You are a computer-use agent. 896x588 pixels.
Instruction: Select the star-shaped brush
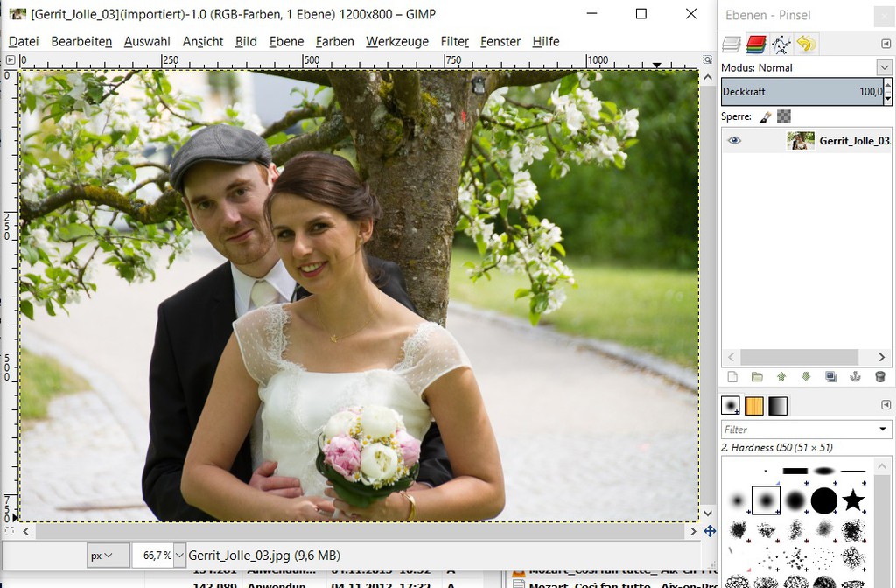853,500
